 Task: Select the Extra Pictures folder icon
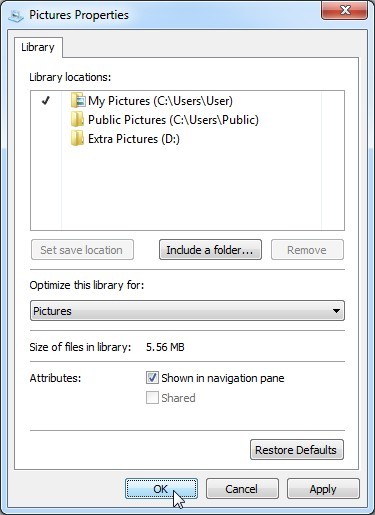click(x=77, y=138)
